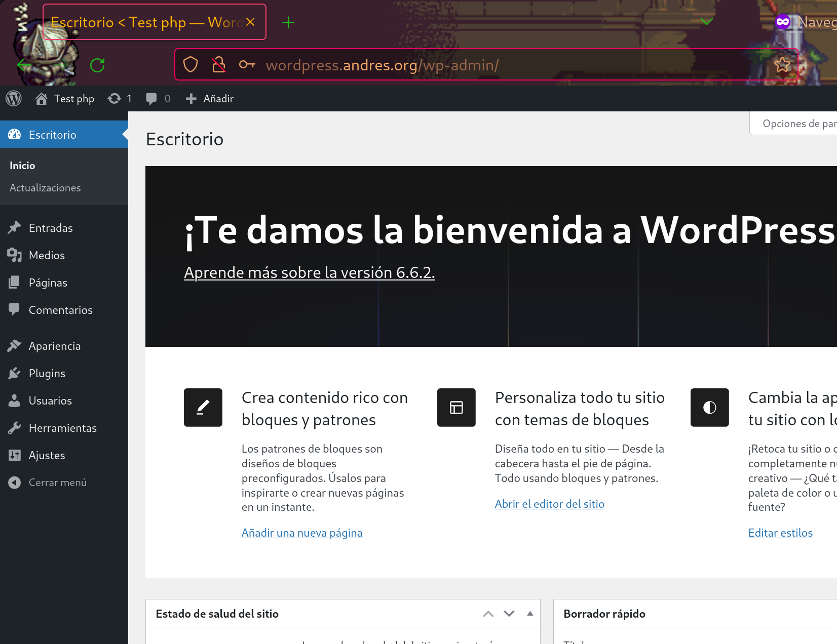
Task: Click the pushpin icon beside Entradas
Action: (x=14, y=228)
